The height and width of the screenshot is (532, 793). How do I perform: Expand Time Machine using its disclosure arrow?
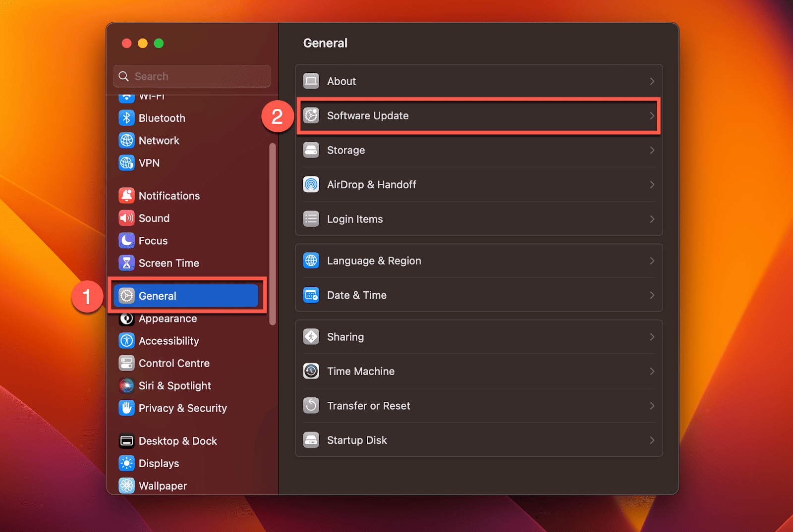coord(652,371)
